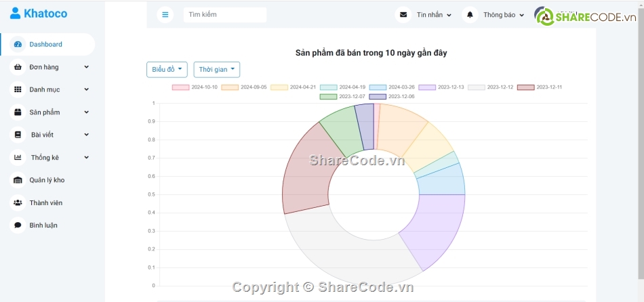Screen dimensions: 644x302
Task: Click the Thành viên users icon
Action: (x=18, y=202)
